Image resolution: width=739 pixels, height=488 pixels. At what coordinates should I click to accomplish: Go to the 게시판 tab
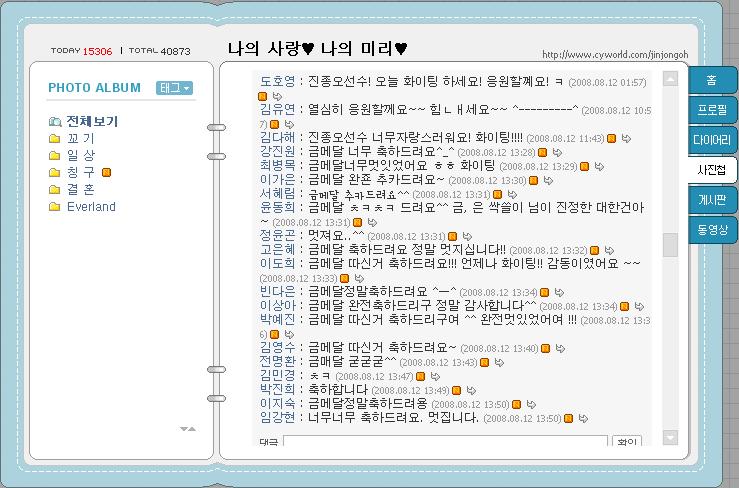click(713, 200)
